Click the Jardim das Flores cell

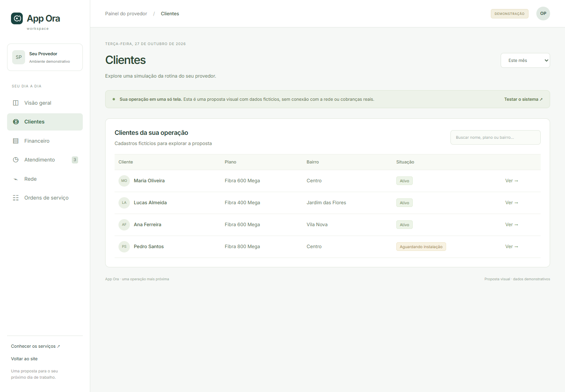click(326, 203)
